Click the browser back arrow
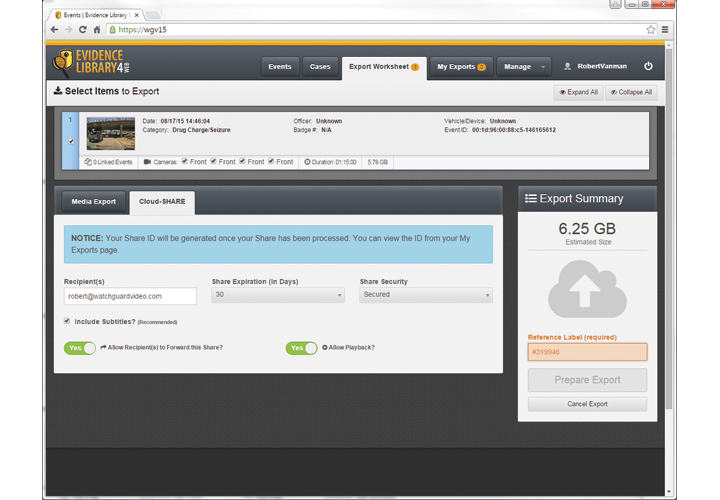Image resolution: width=720 pixels, height=500 pixels. tap(54, 30)
